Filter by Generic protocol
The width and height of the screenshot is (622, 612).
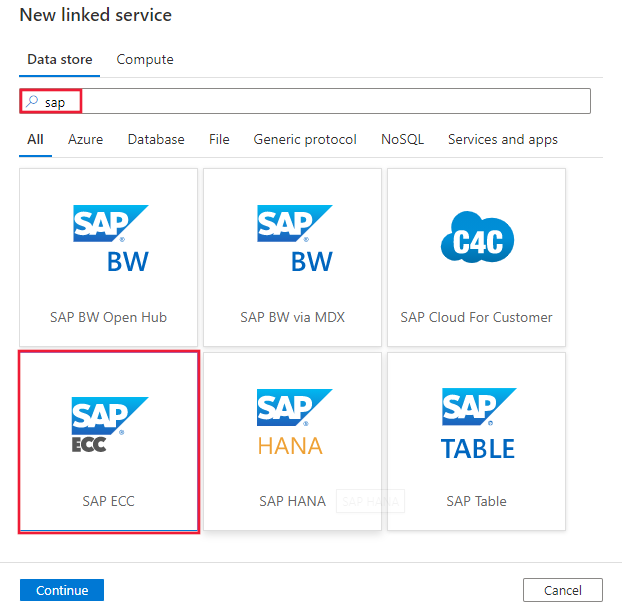pos(305,140)
